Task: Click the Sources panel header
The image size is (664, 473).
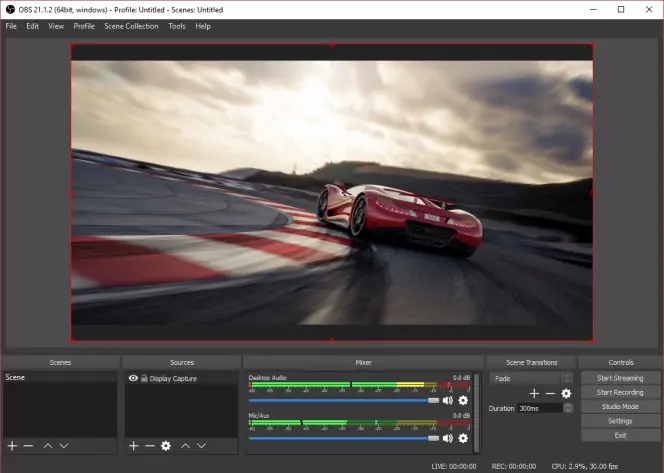Action: tap(182, 362)
